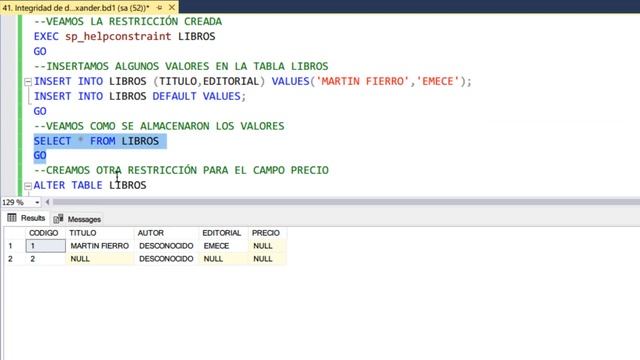
Task: Pin the query document tab
Action: (x=160, y=8)
